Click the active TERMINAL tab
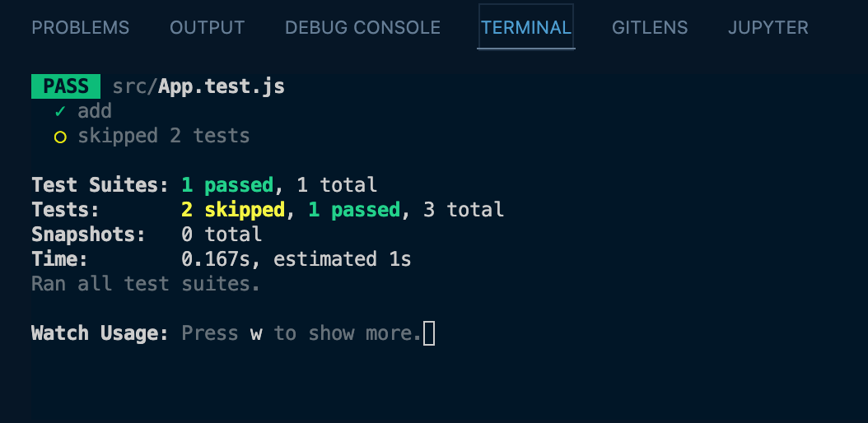This screenshot has height=423, width=868. tap(526, 28)
